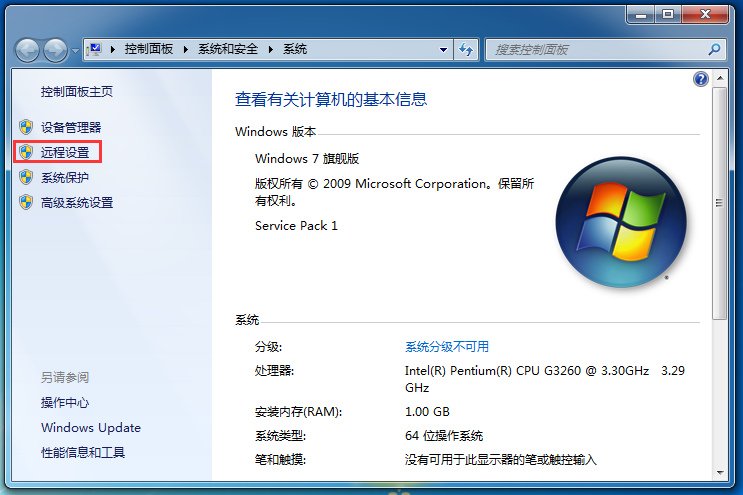Click the text Windows 7 旗舰版
The height and width of the screenshot is (495, 743).
(x=307, y=159)
